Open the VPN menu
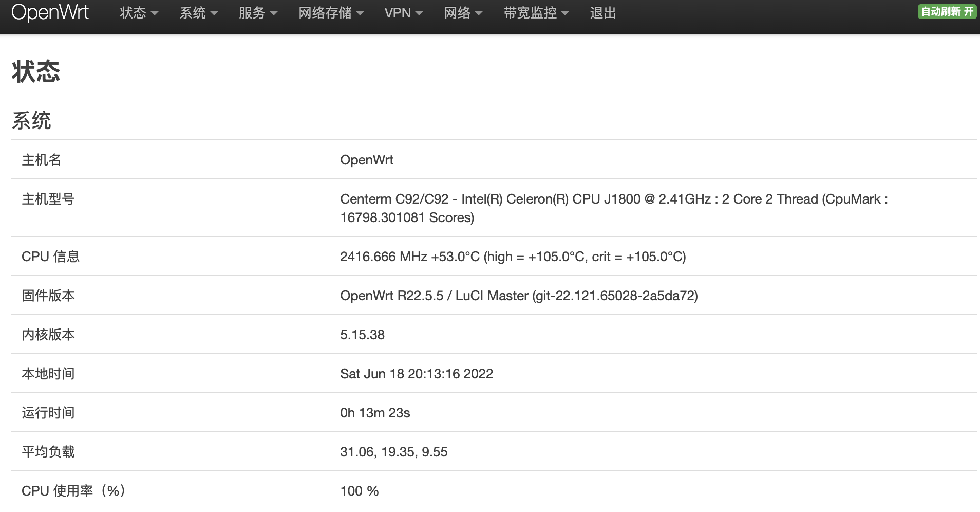Viewport: 980px width, 512px height. pyautogui.click(x=403, y=13)
